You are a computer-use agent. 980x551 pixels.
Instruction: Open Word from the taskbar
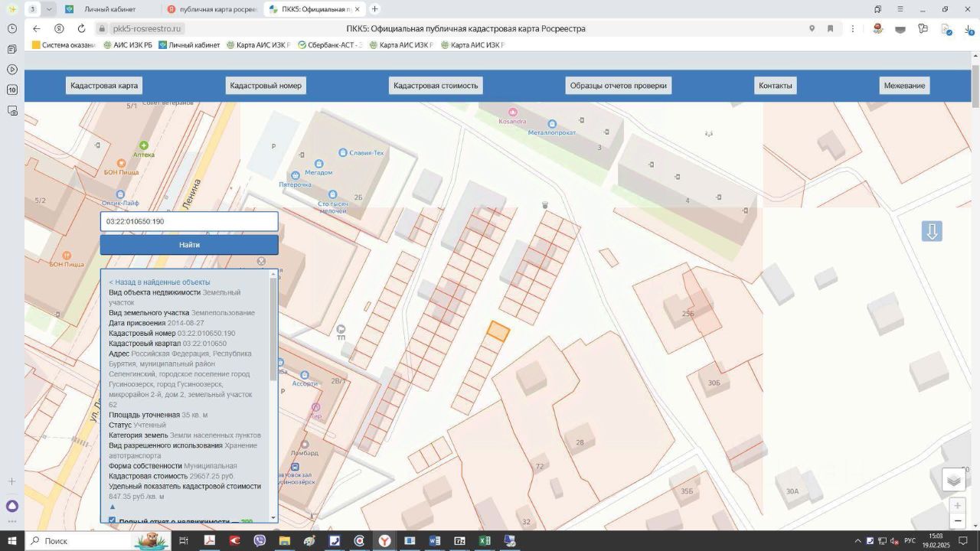(x=434, y=541)
